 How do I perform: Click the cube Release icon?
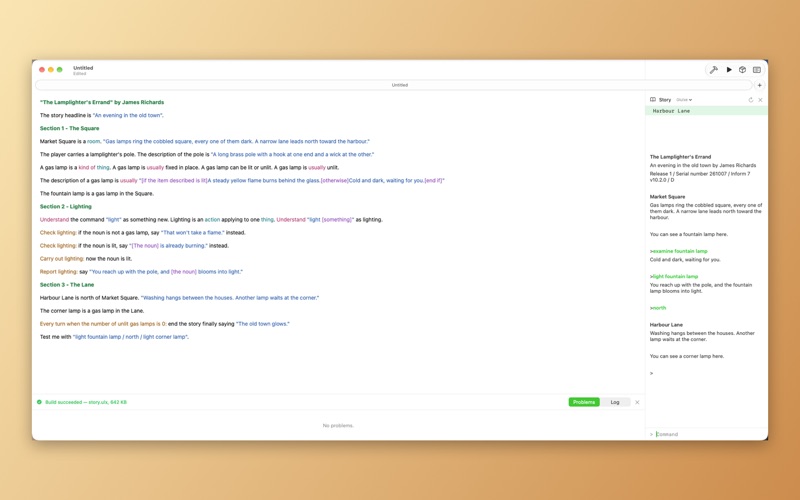742,70
